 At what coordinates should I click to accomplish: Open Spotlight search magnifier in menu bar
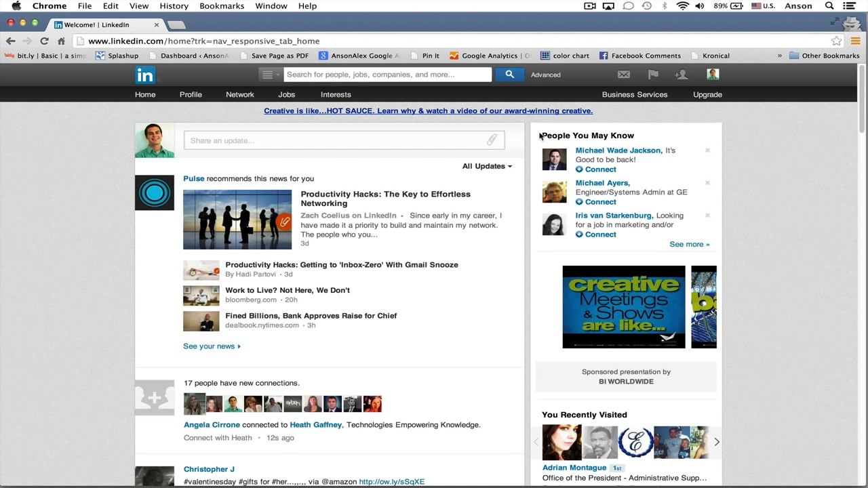pos(829,6)
